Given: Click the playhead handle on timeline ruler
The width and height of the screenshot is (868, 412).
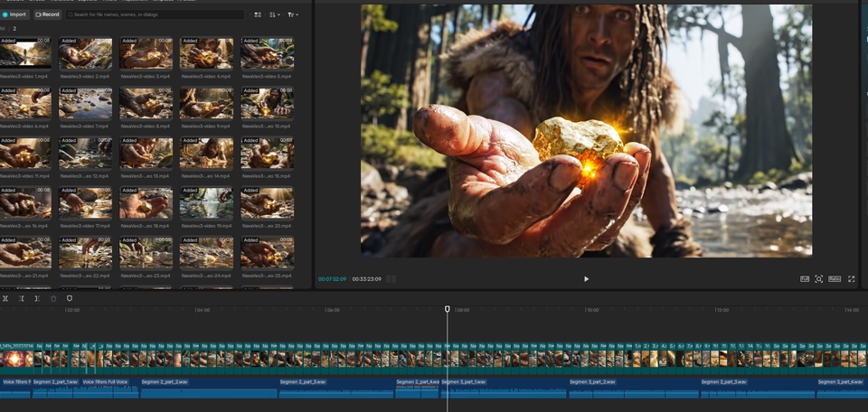Looking at the screenshot, I should (448, 309).
